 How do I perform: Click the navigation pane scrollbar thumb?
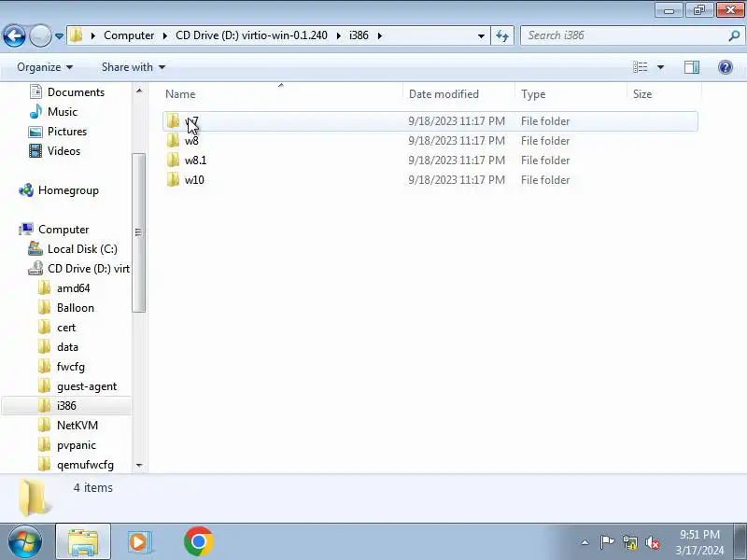click(138, 232)
